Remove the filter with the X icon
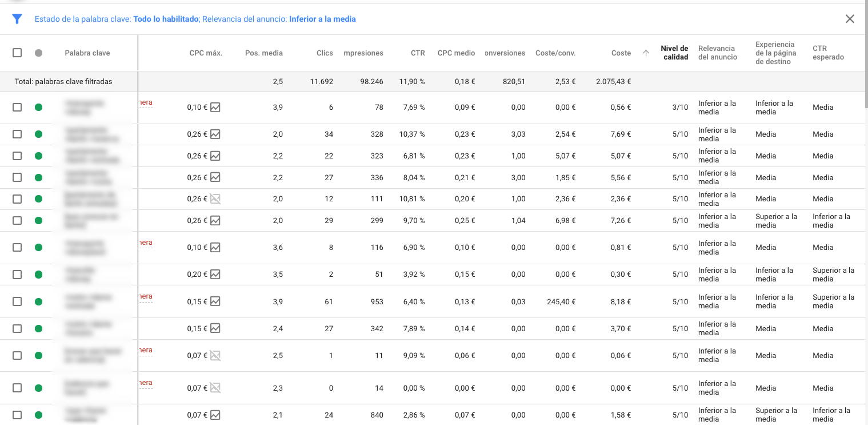Screen dimensions: 868x425 (x=850, y=19)
